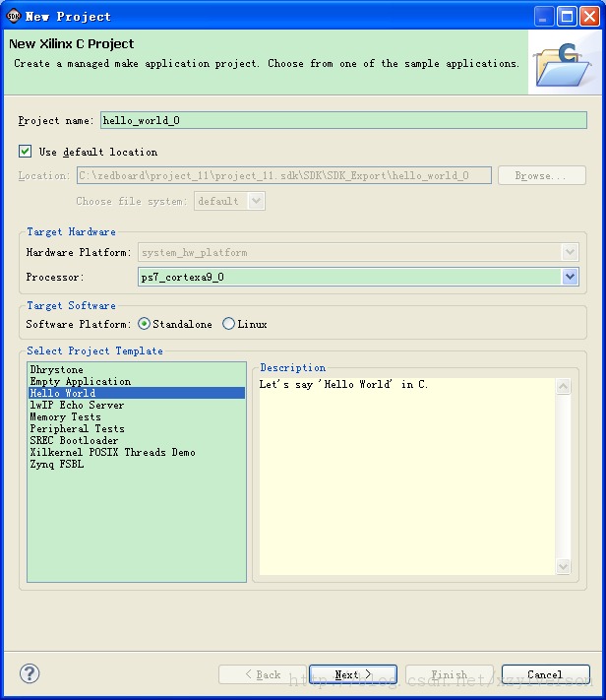Open the Hardware Platform dropdown
The image size is (606, 700).
[x=570, y=252]
